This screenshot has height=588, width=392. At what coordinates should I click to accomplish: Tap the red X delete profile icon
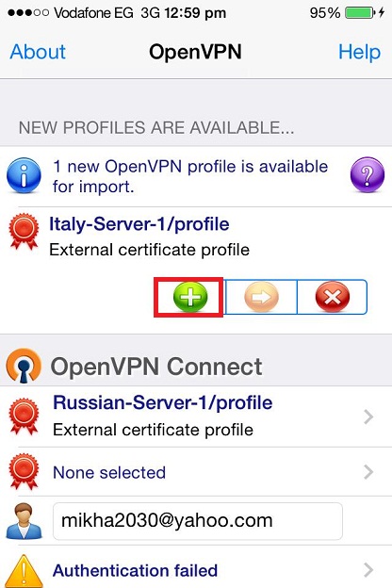(x=333, y=297)
